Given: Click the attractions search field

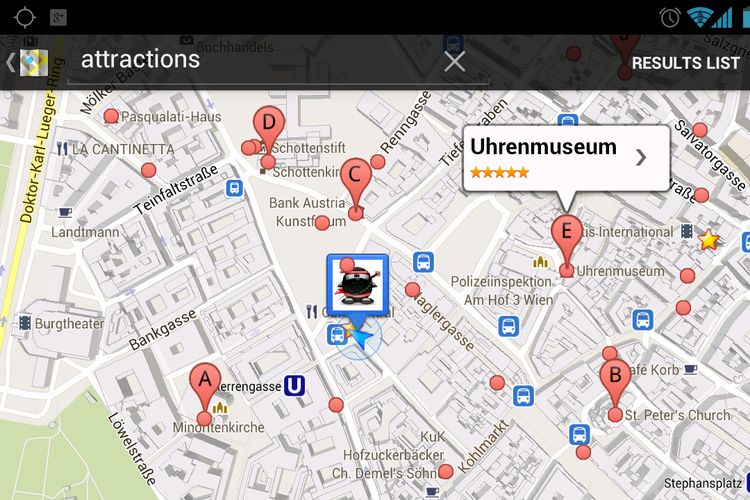Looking at the screenshot, I should point(278,60).
